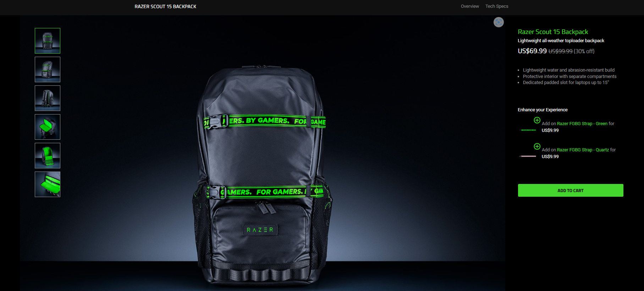Screen dimensions: 644x291
Task: Click the struck-through US$99.99 original price
Action: pos(561,51)
